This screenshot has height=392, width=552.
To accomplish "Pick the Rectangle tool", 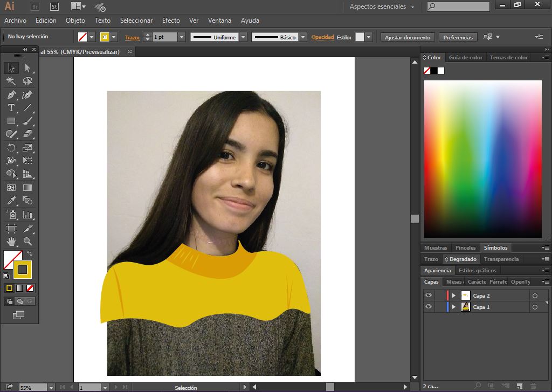I will [11, 121].
